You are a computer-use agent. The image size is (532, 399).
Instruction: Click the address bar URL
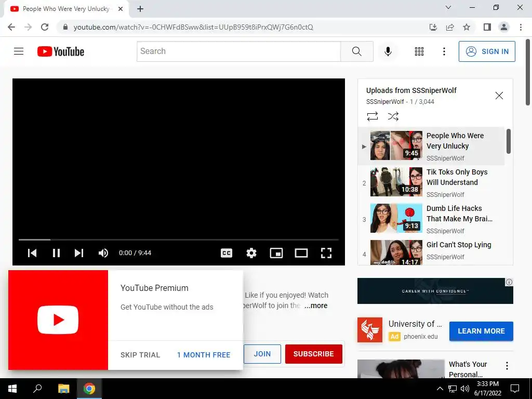tap(193, 27)
